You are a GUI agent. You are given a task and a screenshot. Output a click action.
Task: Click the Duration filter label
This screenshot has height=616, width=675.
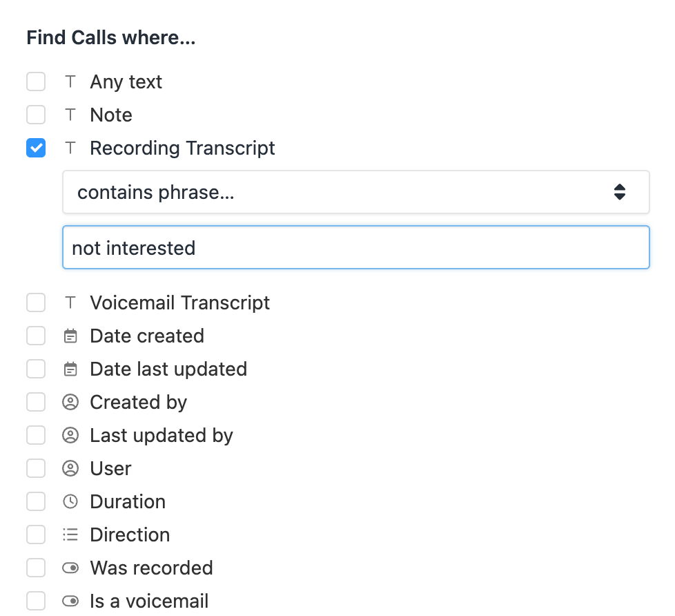click(x=128, y=502)
